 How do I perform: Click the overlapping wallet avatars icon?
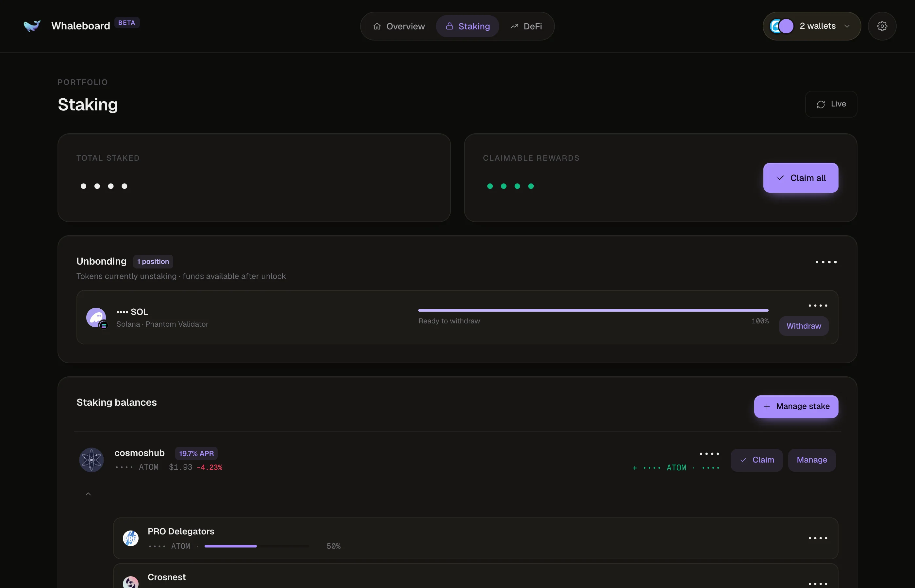(x=781, y=26)
